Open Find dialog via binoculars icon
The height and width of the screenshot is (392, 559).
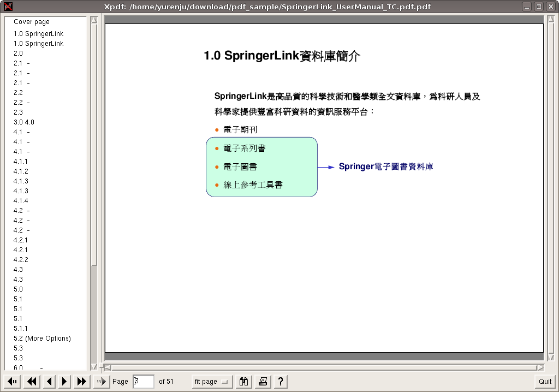pos(244,382)
